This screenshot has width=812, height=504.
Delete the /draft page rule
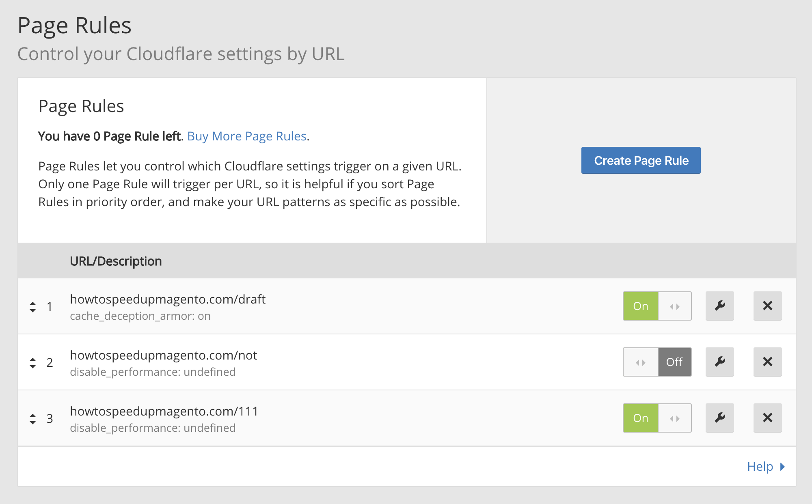point(767,306)
